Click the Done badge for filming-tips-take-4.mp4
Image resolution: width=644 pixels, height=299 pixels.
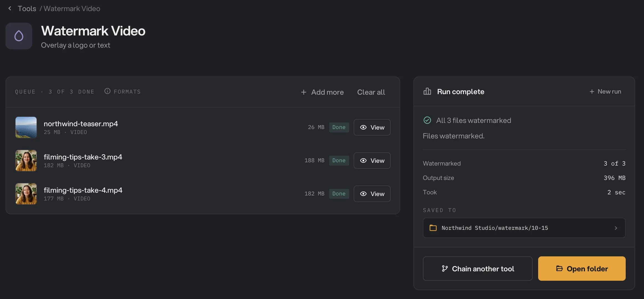tap(339, 194)
